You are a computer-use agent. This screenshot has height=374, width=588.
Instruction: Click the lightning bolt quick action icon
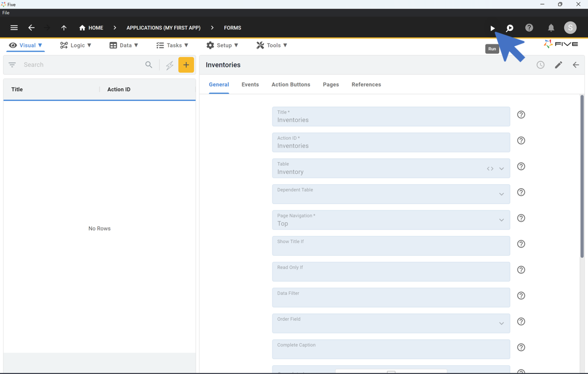(170, 65)
